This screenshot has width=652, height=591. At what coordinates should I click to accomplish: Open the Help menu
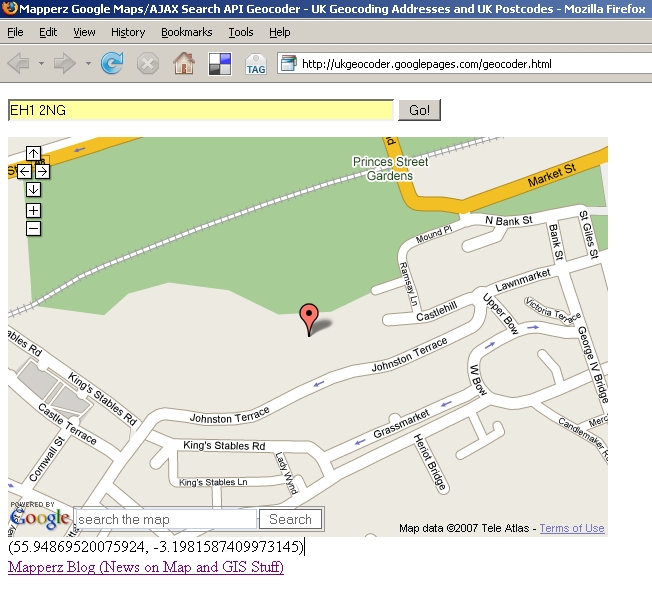(279, 32)
